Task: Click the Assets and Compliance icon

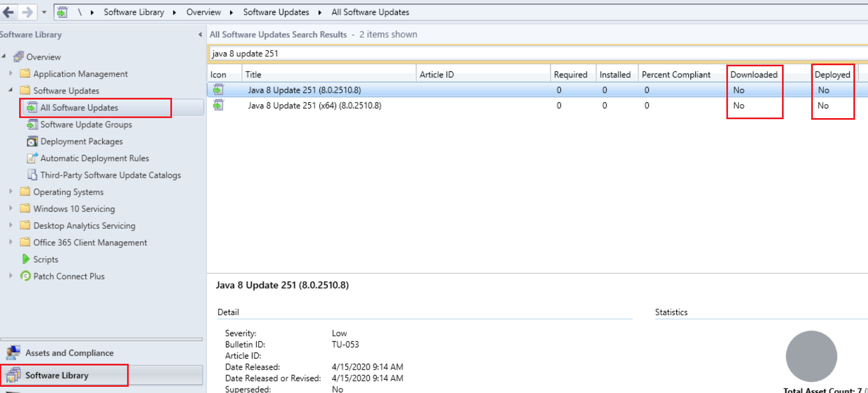Action: click(13, 353)
